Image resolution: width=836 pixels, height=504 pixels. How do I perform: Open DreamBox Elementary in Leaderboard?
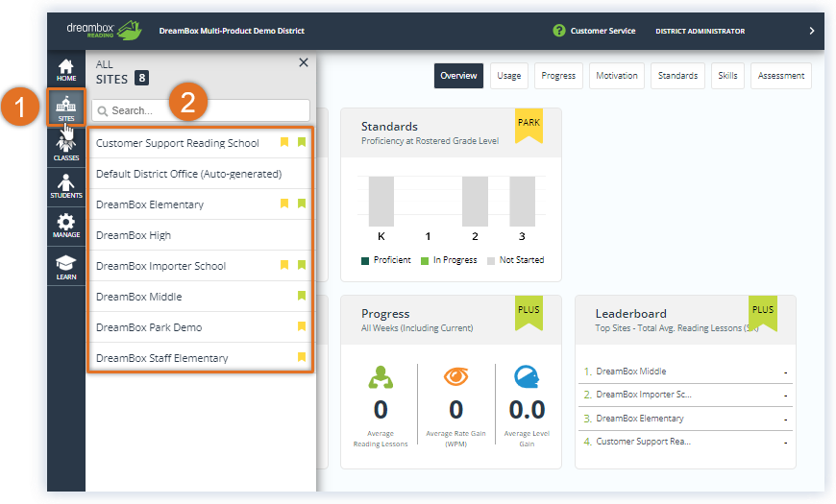pos(640,419)
